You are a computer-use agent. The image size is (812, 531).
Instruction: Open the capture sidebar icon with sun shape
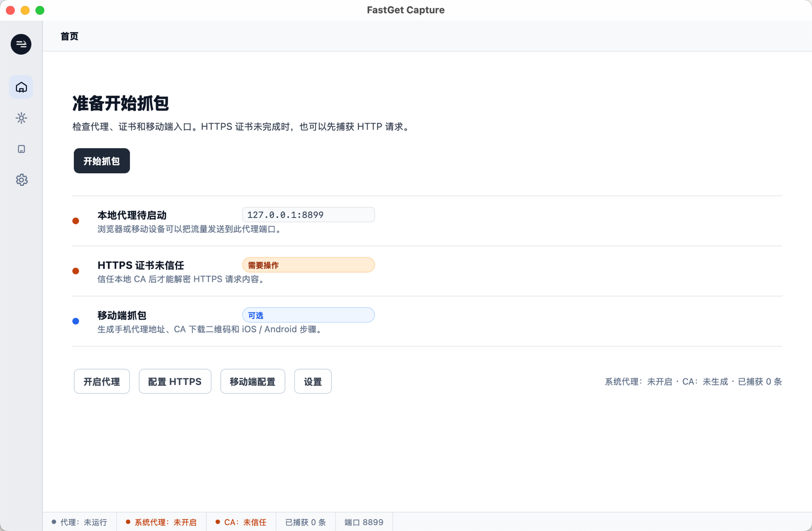point(21,118)
